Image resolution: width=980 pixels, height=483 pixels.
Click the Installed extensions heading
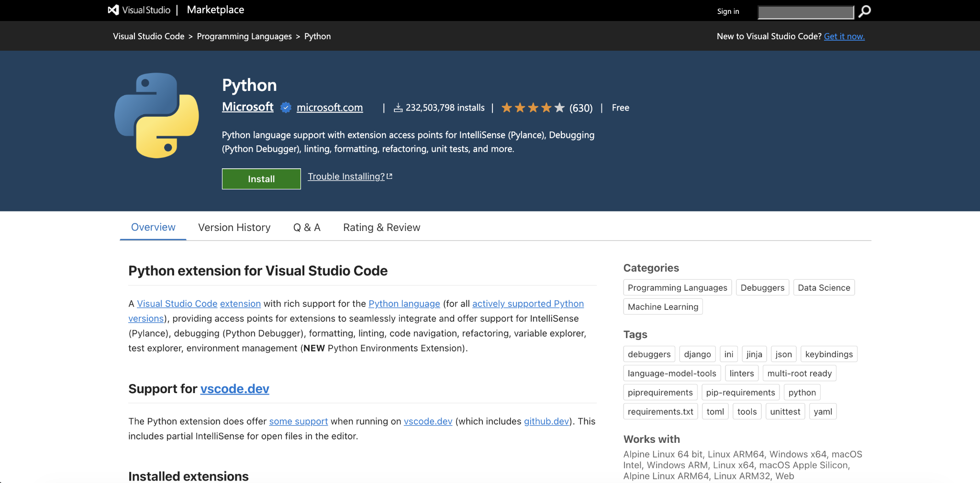pyautogui.click(x=189, y=476)
